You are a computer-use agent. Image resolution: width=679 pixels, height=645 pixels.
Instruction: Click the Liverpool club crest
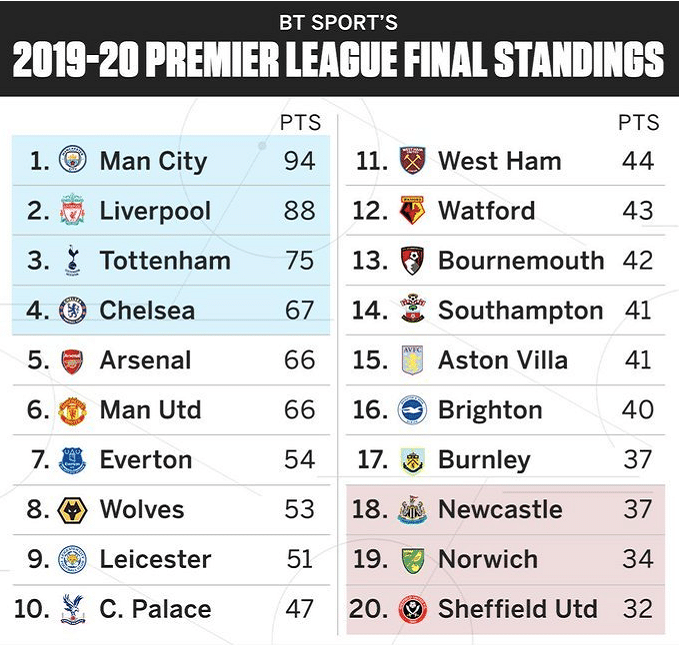72,211
